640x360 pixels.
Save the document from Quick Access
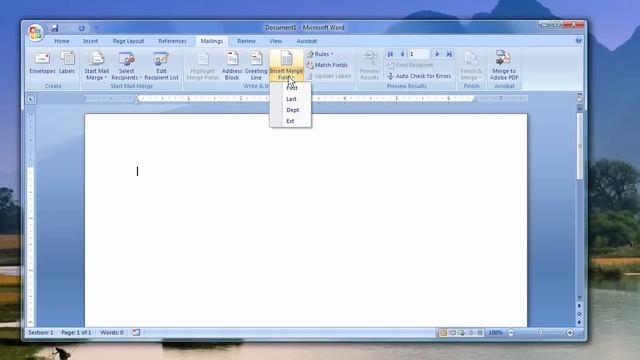55,28
